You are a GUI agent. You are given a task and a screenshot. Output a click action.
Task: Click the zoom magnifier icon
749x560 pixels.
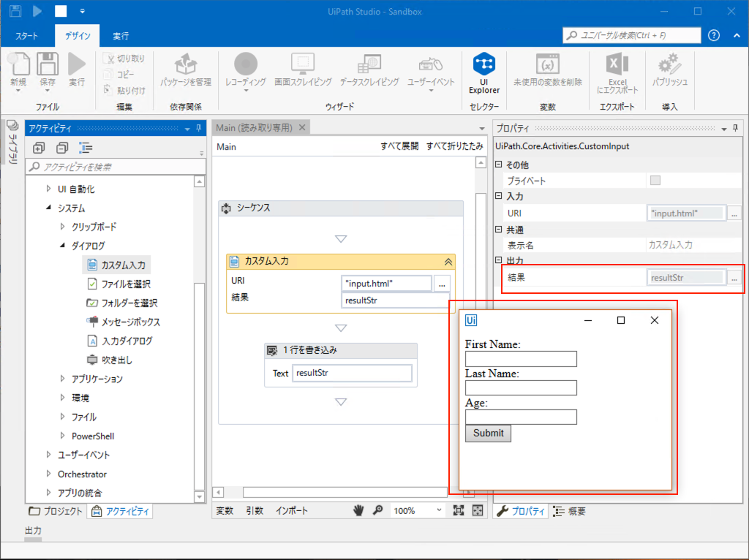378,510
